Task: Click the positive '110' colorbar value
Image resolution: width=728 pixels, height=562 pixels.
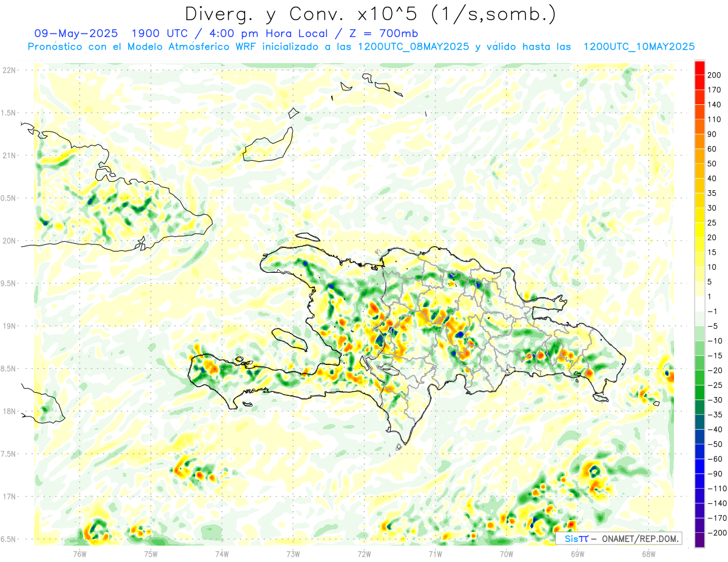Action: tap(715, 119)
